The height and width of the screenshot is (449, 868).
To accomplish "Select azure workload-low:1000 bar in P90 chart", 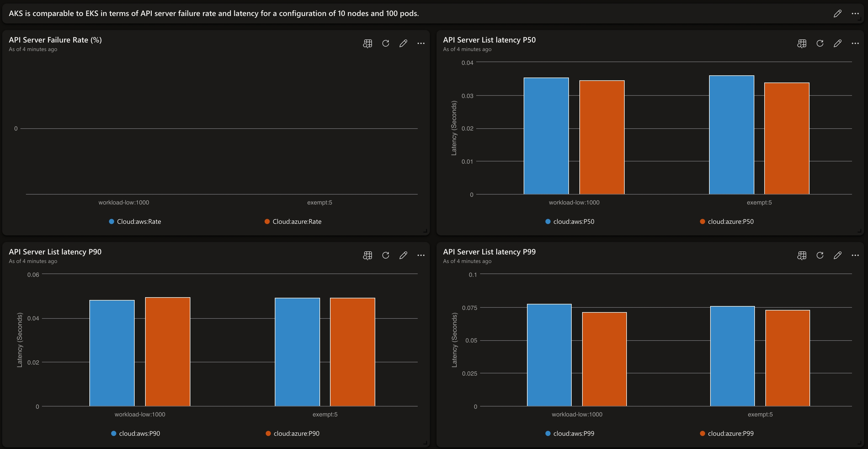I will [x=168, y=352].
